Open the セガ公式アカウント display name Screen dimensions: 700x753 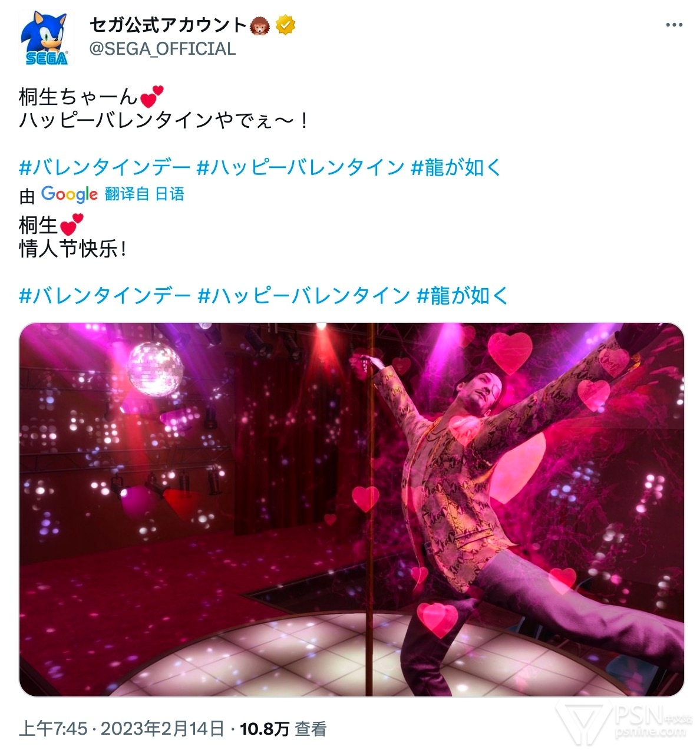(x=169, y=25)
